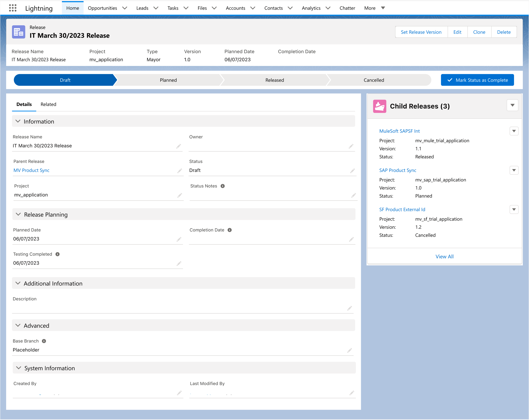Edit Status field pencil icon
This screenshot has height=420, width=529.
353,171
